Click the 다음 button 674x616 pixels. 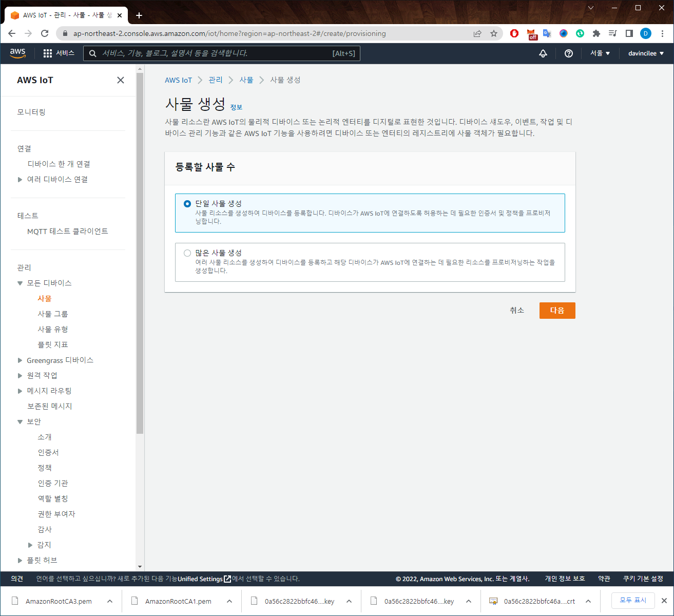coord(557,311)
